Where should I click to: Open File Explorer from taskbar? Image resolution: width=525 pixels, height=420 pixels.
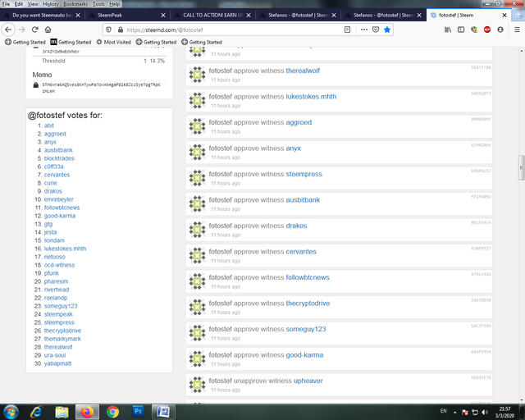point(62,412)
